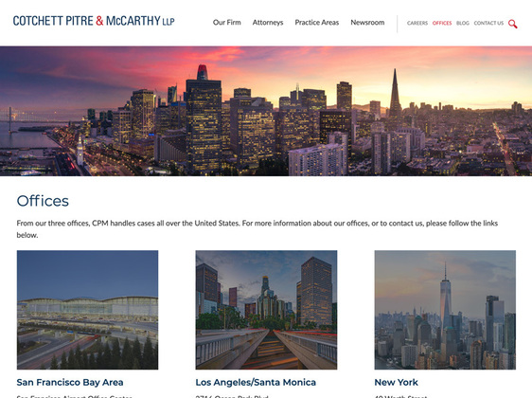Open the New York skyline office photo
This screenshot has height=398, width=532.
tap(445, 310)
